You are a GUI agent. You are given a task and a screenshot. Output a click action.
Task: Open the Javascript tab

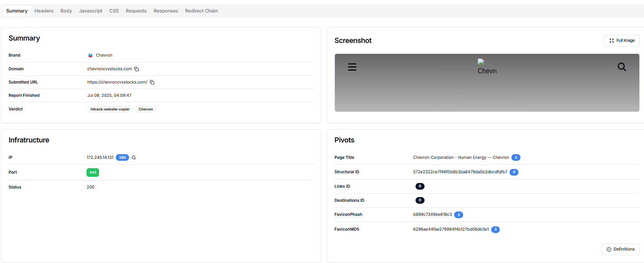tap(90, 11)
